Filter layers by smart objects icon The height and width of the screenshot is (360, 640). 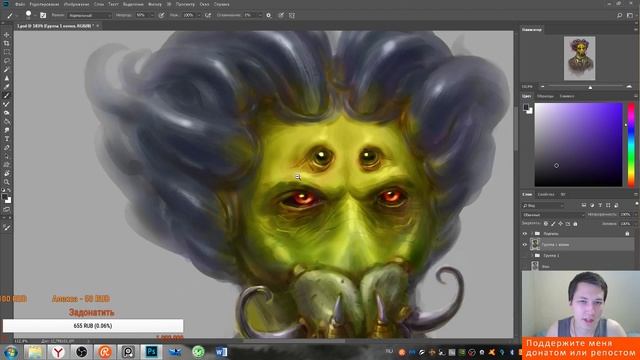point(616,205)
